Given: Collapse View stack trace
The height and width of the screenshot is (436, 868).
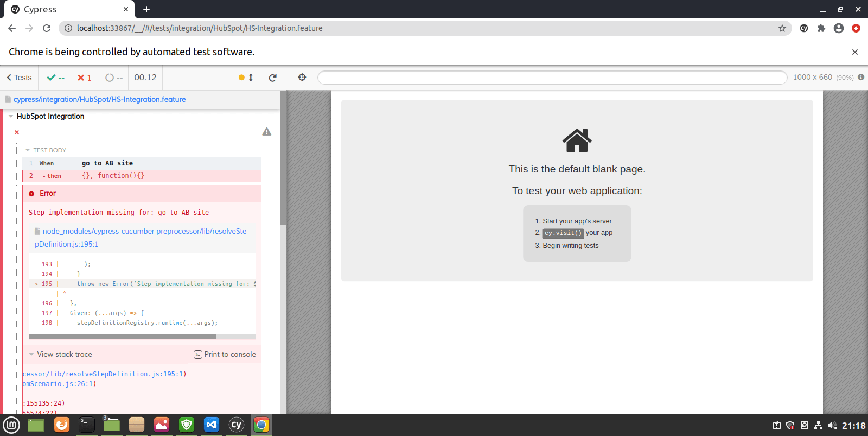Looking at the screenshot, I should coord(61,355).
